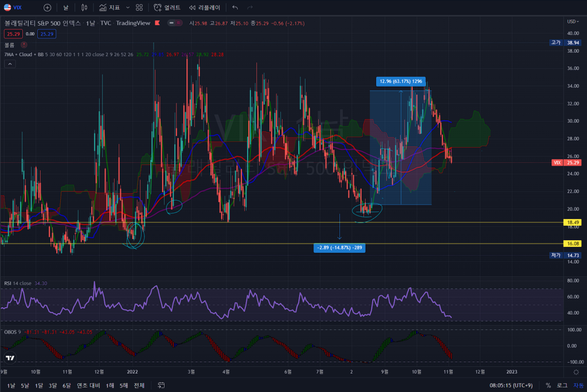Screen dimensions: 587x392
Task: Click the redo arrow in toolbar
Action: (249, 7)
